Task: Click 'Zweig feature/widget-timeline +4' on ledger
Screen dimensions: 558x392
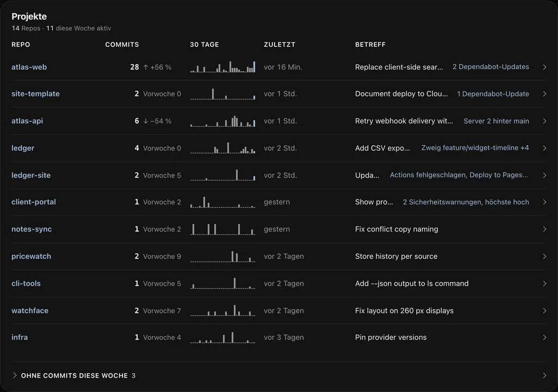Action: [x=475, y=148]
